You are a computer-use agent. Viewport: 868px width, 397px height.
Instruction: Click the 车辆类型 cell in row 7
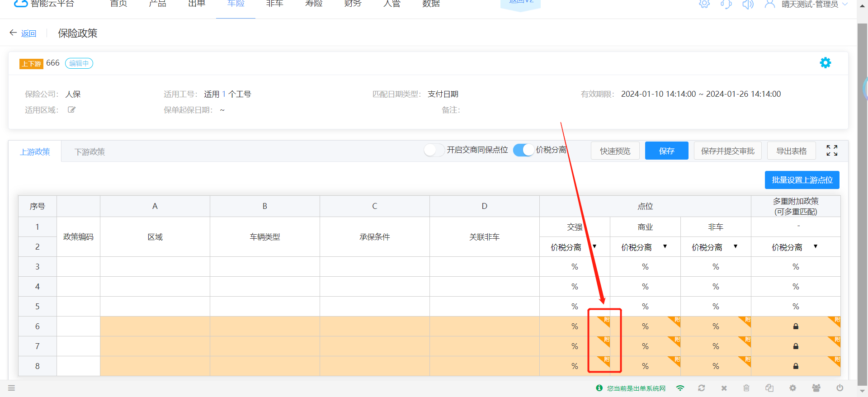[265, 346]
